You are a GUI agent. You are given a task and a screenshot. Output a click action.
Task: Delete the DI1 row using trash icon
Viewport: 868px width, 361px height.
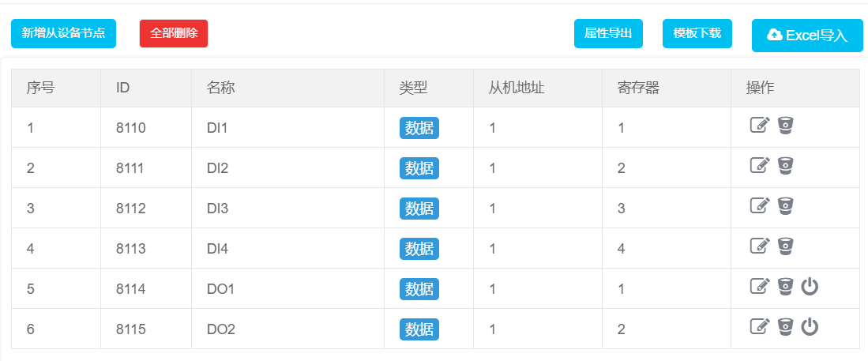point(785,125)
